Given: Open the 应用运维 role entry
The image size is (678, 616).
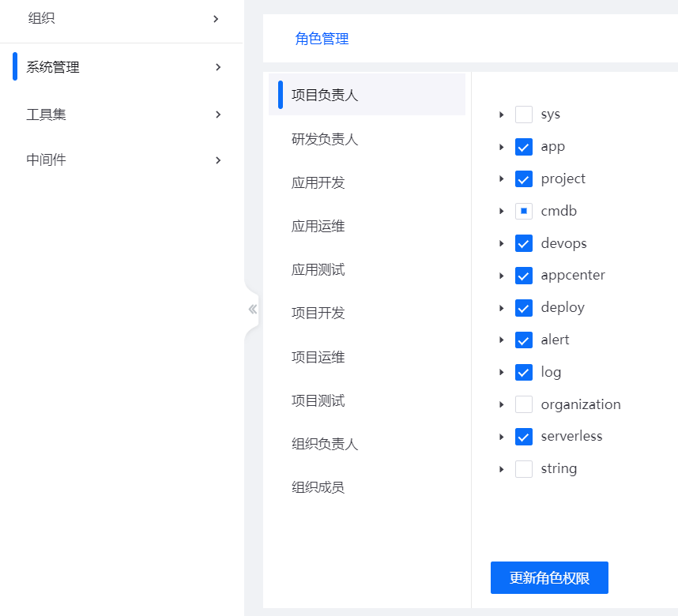Looking at the screenshot, I should (x=318, y=227).
